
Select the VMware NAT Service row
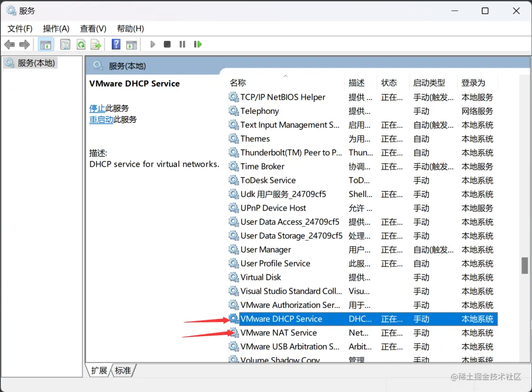pos(363,333)
